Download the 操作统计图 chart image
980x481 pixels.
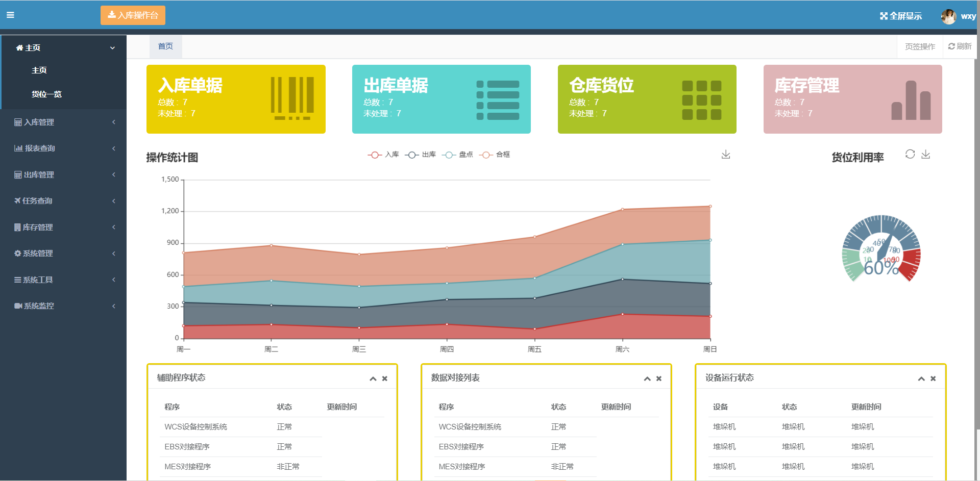click(726, 155)
